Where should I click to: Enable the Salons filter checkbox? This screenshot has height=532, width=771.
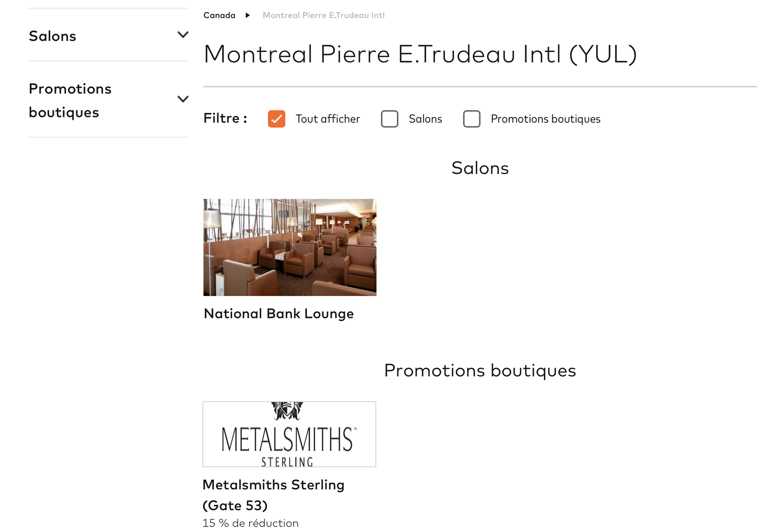point(389,119)
